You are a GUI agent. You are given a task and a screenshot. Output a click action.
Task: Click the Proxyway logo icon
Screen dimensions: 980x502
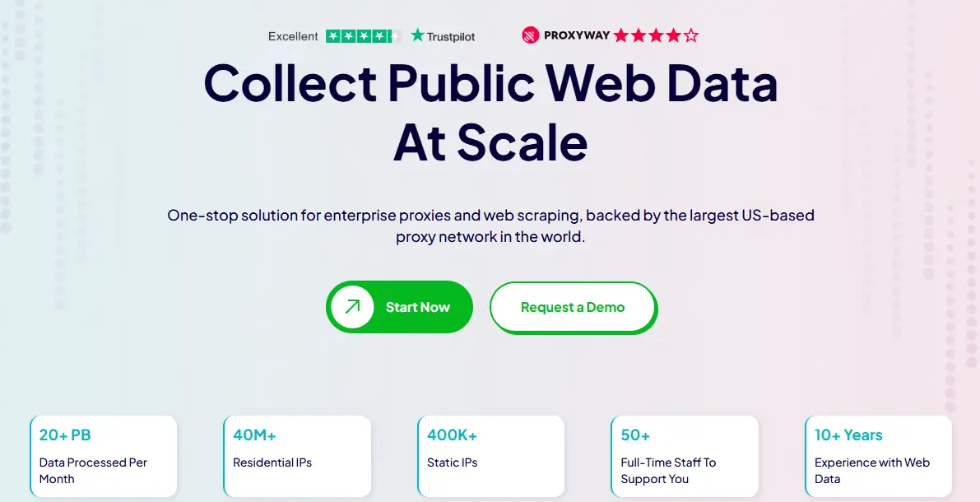pos(530,35)
